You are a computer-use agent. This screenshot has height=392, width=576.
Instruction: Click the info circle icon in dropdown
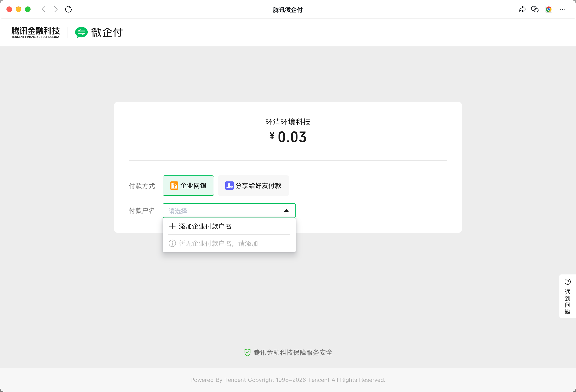[172, 243]
